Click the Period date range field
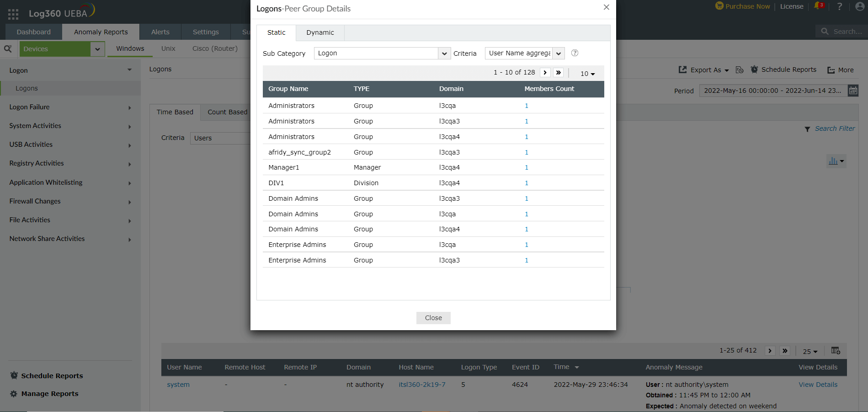 click(772, 91)
